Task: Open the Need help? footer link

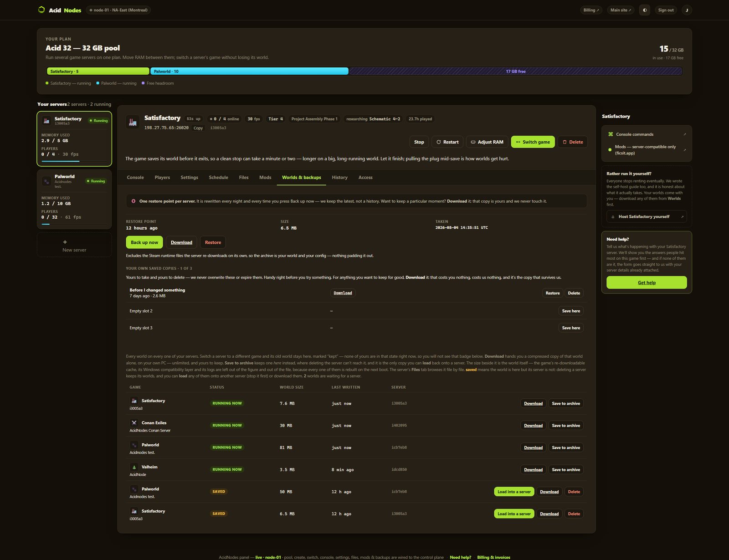Action: pos(460,557)
